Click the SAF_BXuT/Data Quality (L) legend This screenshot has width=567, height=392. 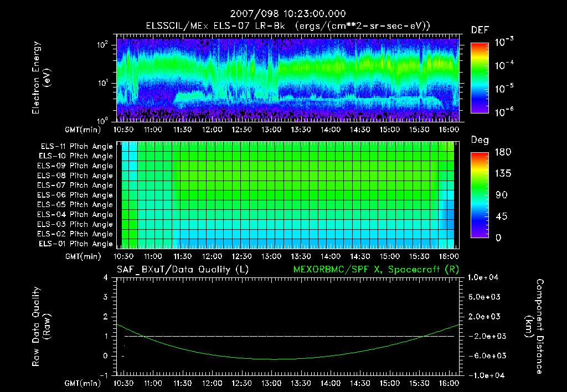183,270
